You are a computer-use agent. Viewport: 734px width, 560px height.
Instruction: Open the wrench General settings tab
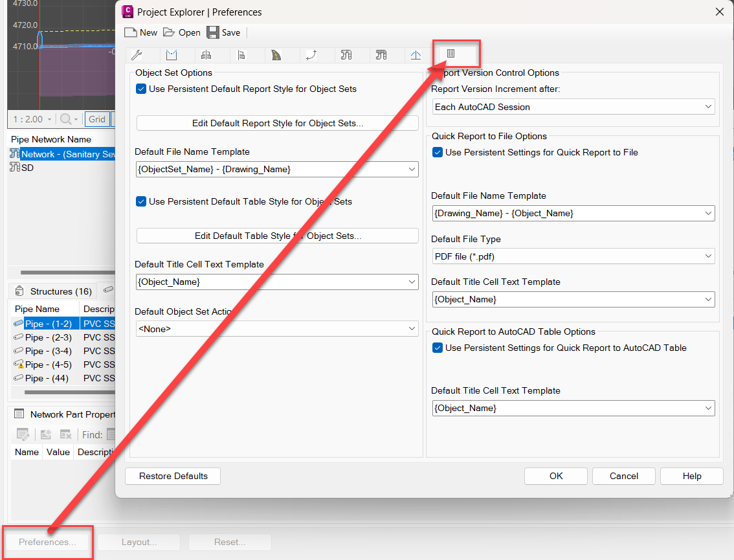137,55
